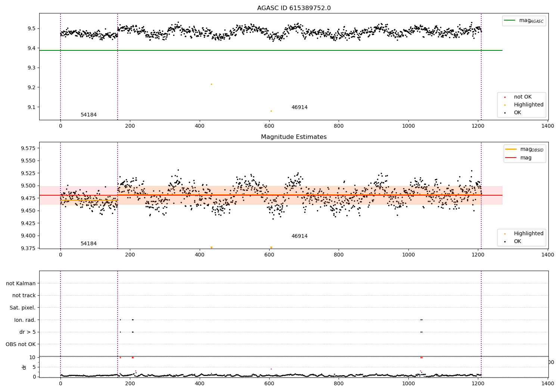
Task: Click the 9.575 y-axis tick label
Action: 28,148
